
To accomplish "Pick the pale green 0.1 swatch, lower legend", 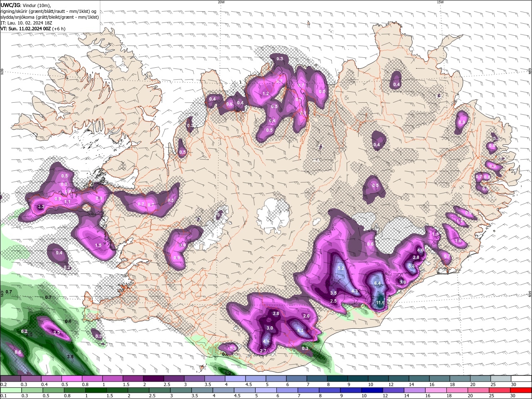I will (11, 390).
